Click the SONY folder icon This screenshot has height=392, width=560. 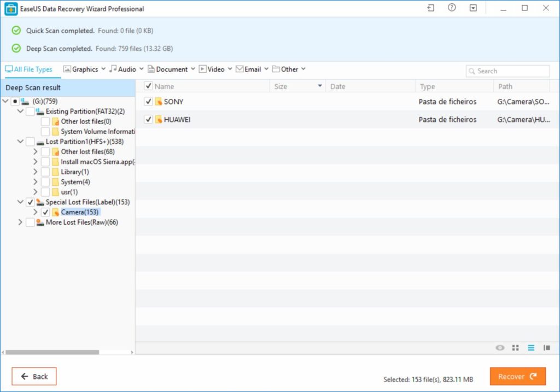click(x=159, y=102)
